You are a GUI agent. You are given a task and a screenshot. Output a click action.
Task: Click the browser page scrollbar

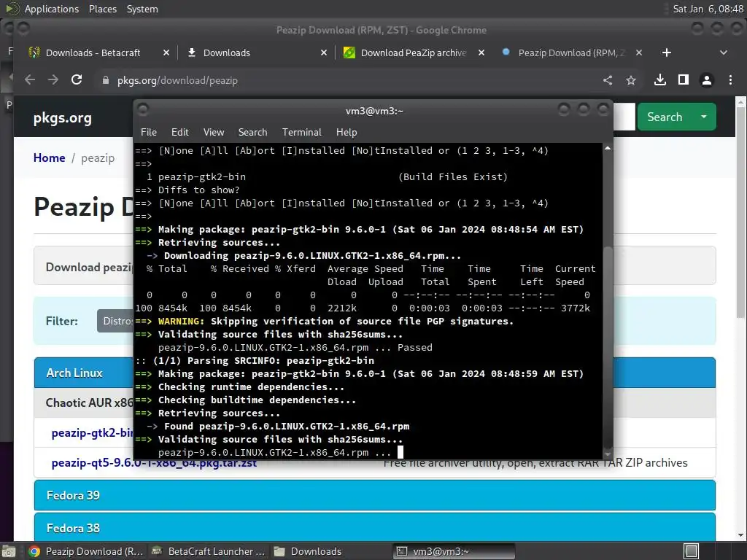pos(740,212)
